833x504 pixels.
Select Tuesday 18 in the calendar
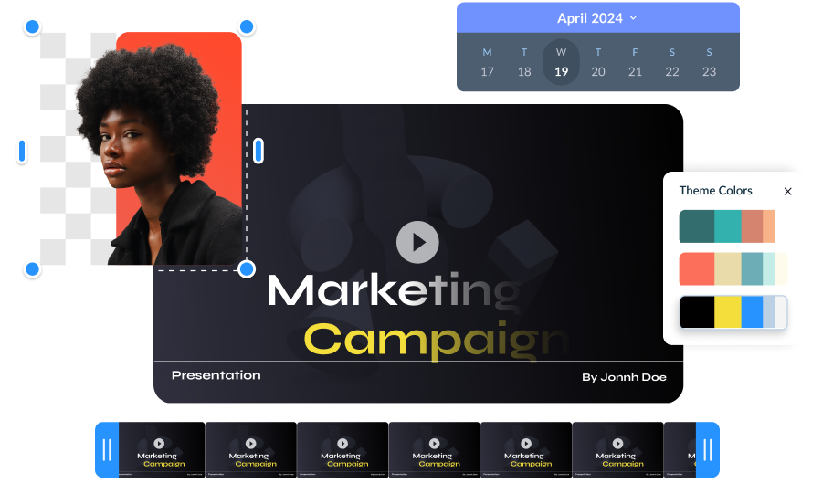pos(524,63)
